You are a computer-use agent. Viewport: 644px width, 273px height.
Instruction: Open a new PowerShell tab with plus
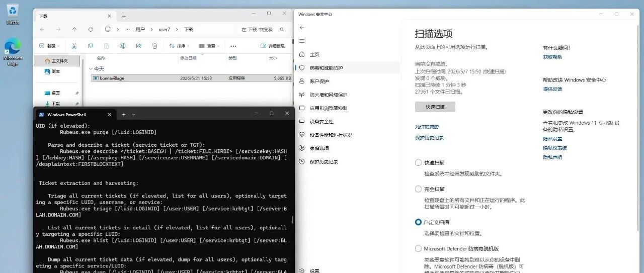tap(124, 114)
